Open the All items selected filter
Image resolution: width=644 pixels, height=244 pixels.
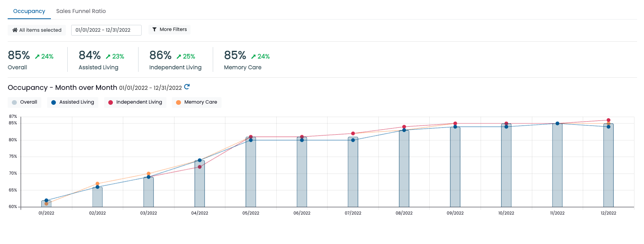[37, 30]
